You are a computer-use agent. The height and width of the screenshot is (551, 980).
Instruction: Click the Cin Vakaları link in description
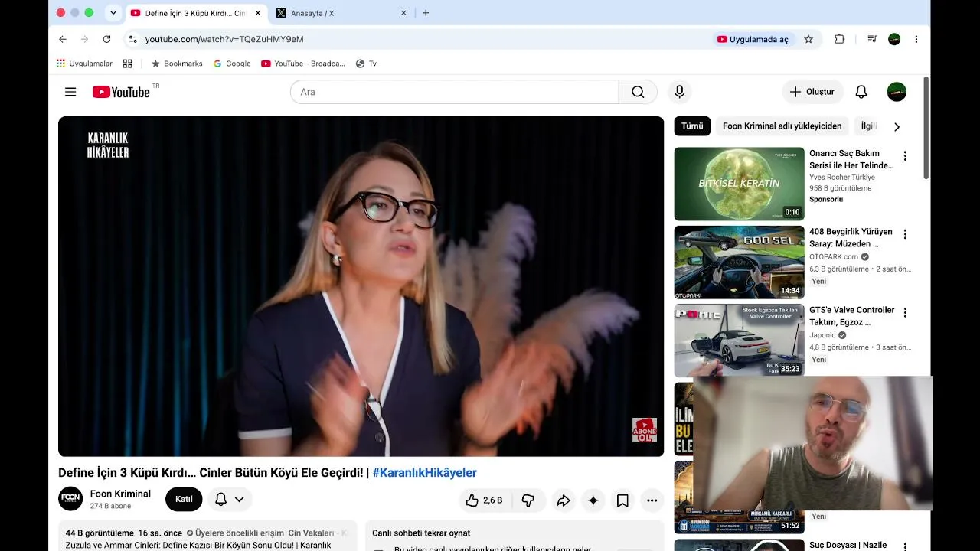pyautogui.click(x=311, y=533)
